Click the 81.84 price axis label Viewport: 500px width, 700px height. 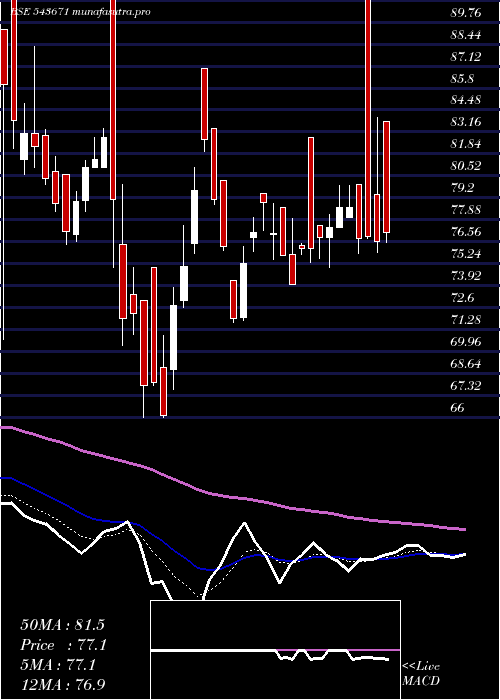[466, 144]
